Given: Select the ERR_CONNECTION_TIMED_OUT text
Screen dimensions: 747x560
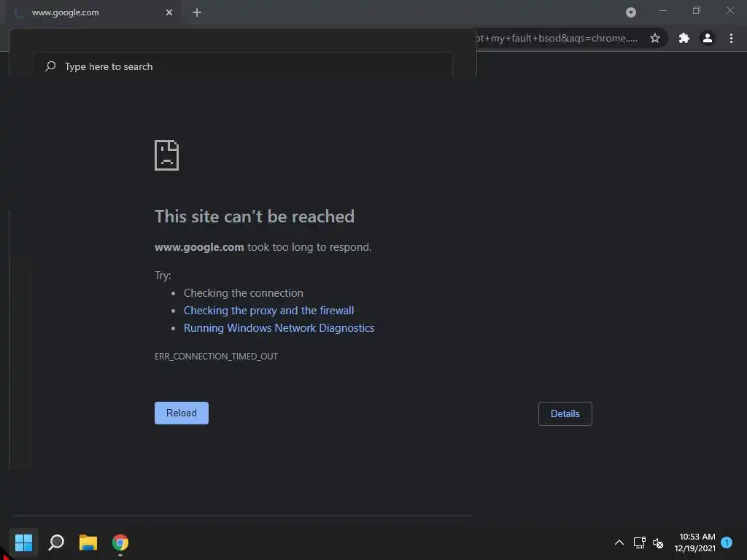Looking at the screenshot, I should pos(216,356).
